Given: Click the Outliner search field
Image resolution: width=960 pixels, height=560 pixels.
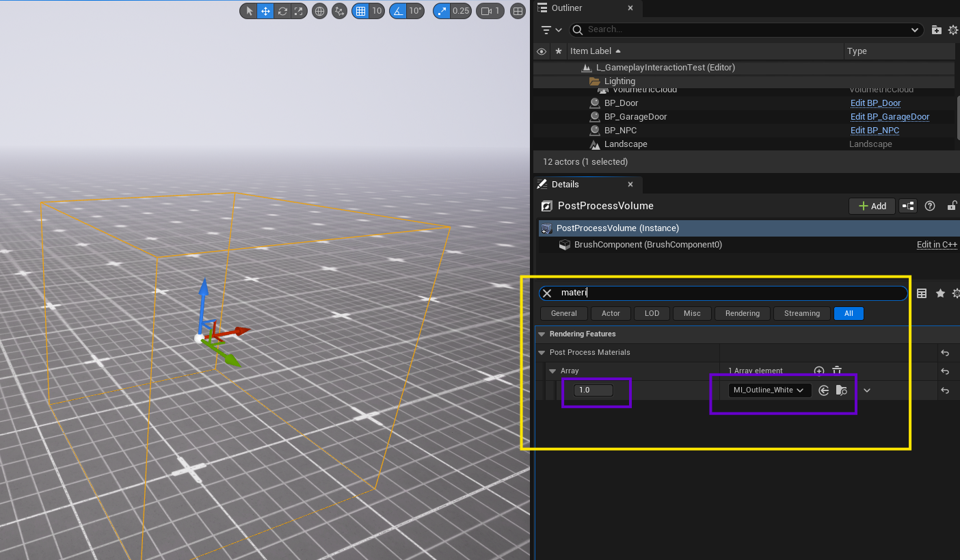Looking at the screenshot, I should pyautogui.click(x=745, y=29).
